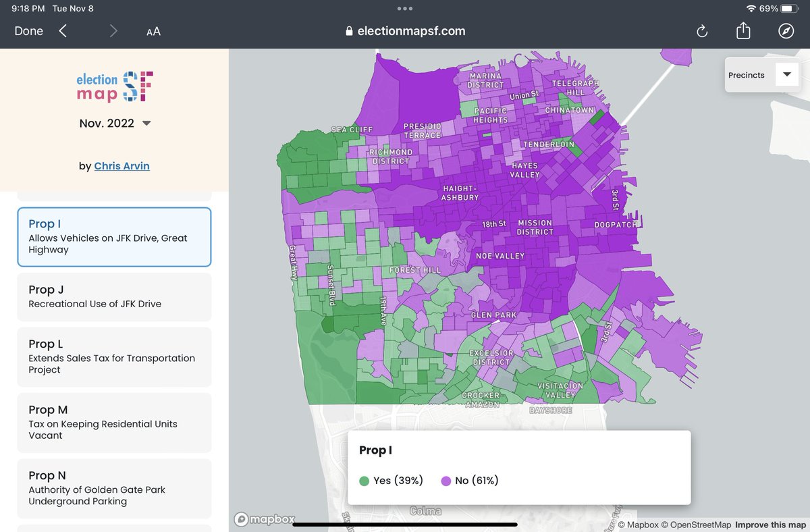Click the Pacific Heights map label
Image resolution: width=810 pixels, height=532 pixels.
491,115
